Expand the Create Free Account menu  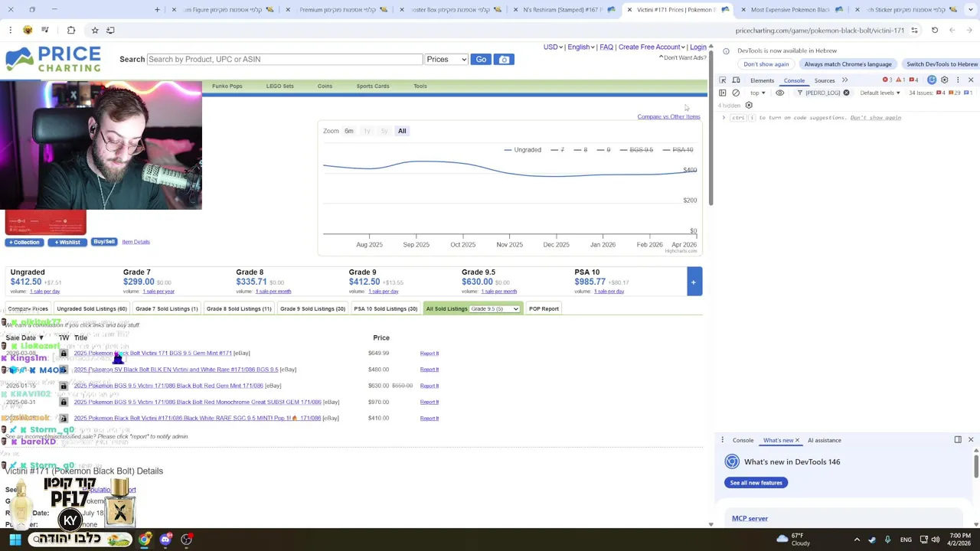click(x=652, y=47)
